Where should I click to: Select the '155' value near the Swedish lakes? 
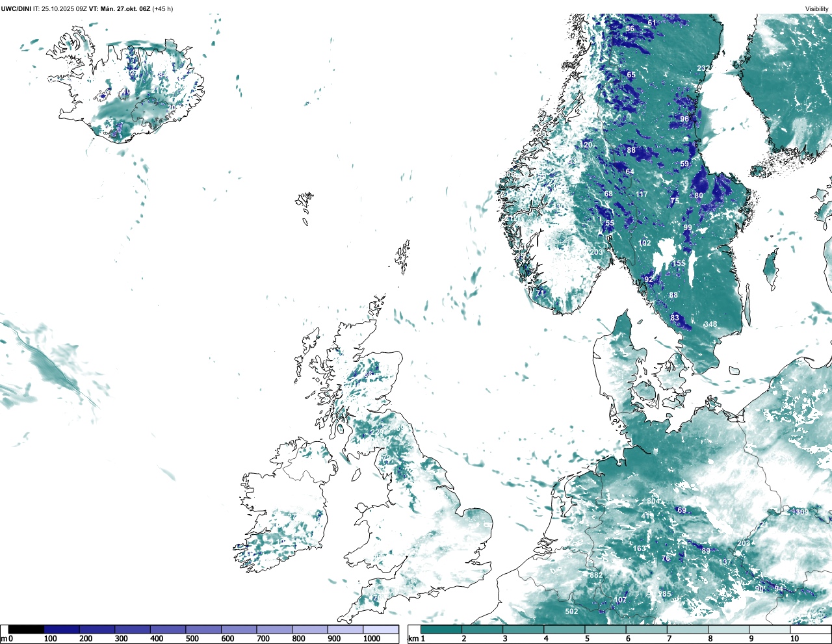point(679,263)
